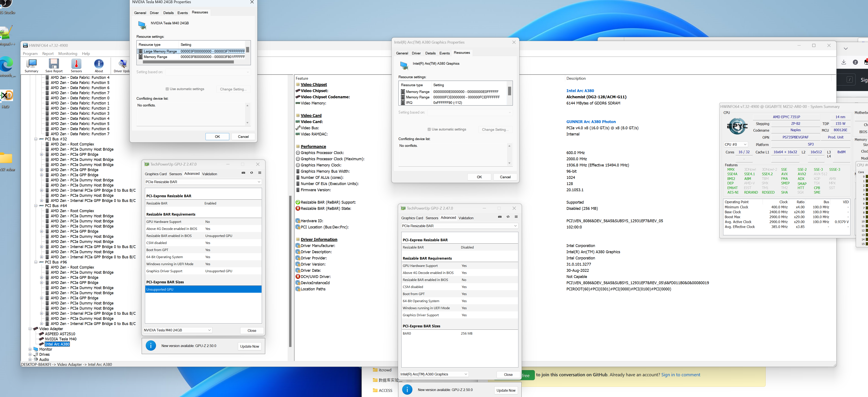Open the NVIDIA Tesla M40 24GB device selector

coord(178,330)
